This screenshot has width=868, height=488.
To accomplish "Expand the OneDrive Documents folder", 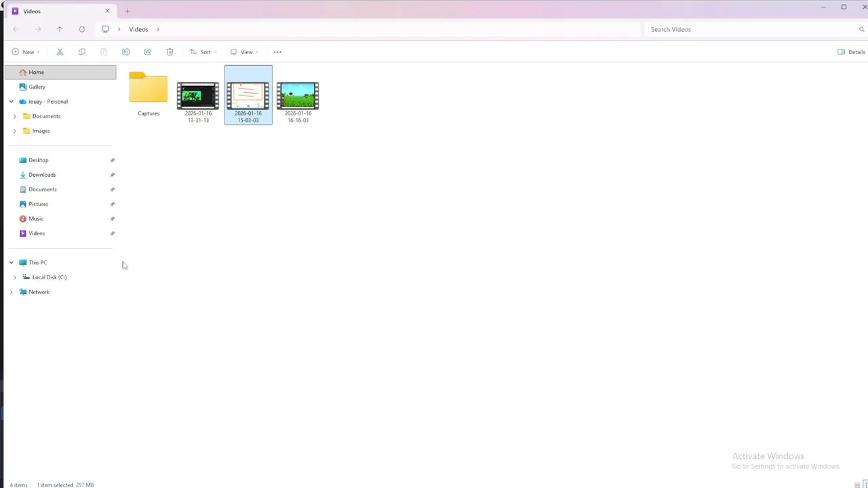I will point(15,116).
